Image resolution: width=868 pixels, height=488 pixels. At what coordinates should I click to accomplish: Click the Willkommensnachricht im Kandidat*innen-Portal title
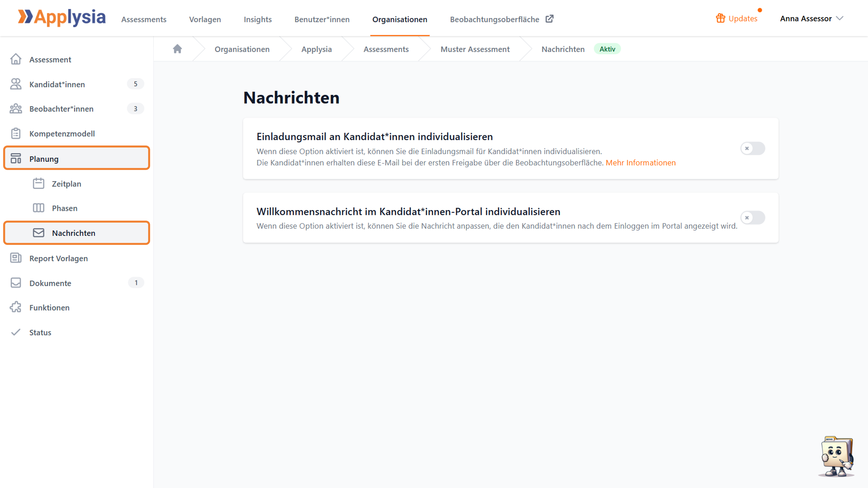[x=408, y=212]
